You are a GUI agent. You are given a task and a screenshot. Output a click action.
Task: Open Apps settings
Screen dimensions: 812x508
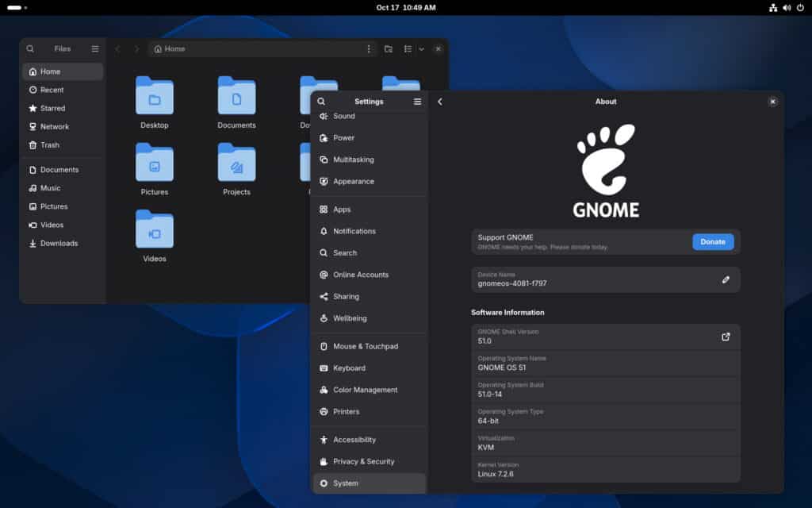point(370,210)
